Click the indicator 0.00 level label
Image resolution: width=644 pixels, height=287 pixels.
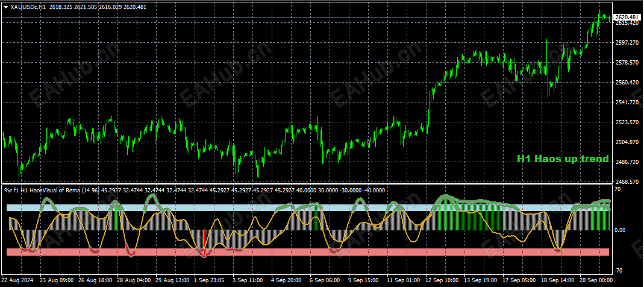[x=619, y=230]
